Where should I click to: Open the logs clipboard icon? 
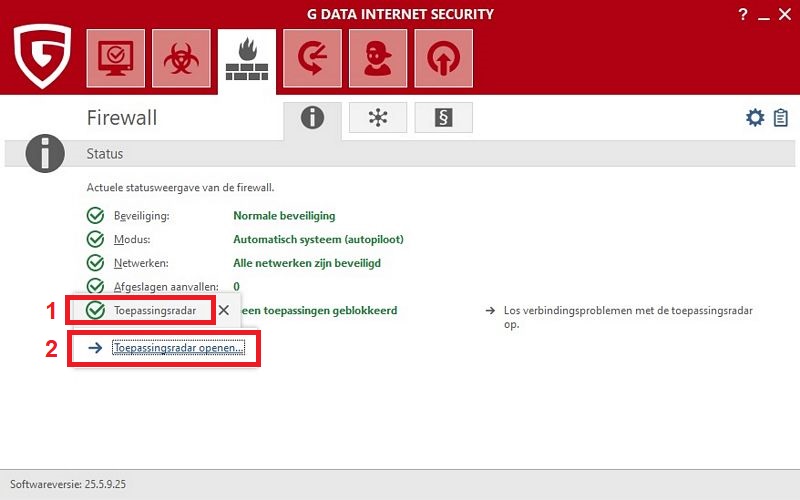point(781,118)
